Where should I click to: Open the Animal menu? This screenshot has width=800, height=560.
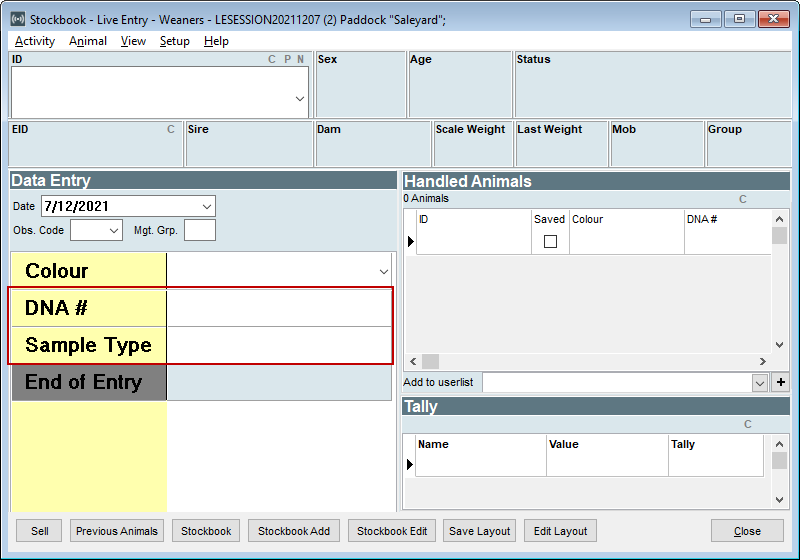[88, 41]
